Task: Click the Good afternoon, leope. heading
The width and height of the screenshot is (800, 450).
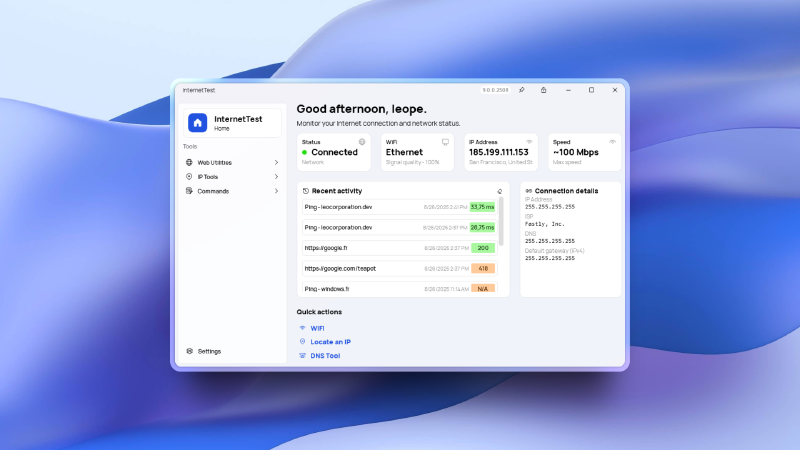Action: point(362,109)
